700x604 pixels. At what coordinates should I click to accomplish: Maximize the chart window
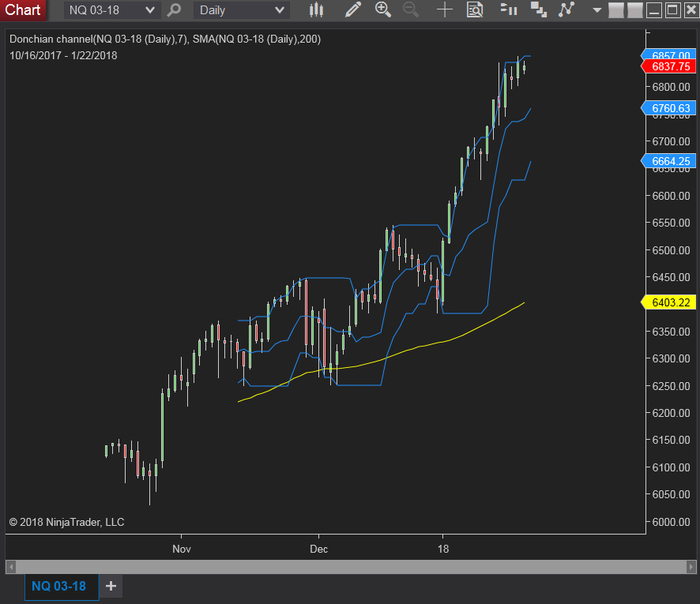click(672, 10)
